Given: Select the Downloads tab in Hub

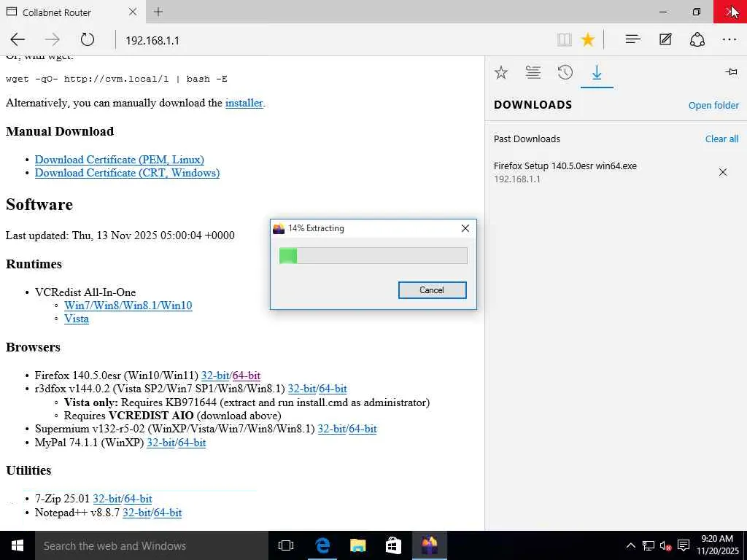Looking at the screenshot, I should (597, 73).
